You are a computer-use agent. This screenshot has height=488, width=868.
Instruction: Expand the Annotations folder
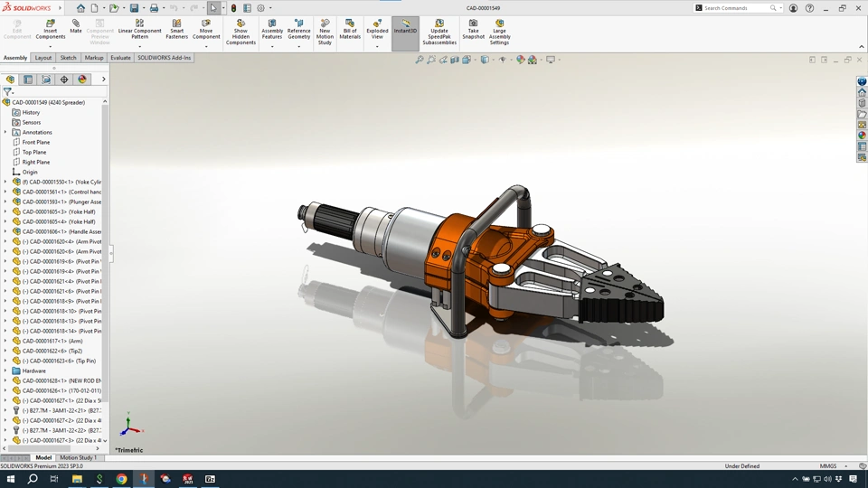[x=5, y=132]
